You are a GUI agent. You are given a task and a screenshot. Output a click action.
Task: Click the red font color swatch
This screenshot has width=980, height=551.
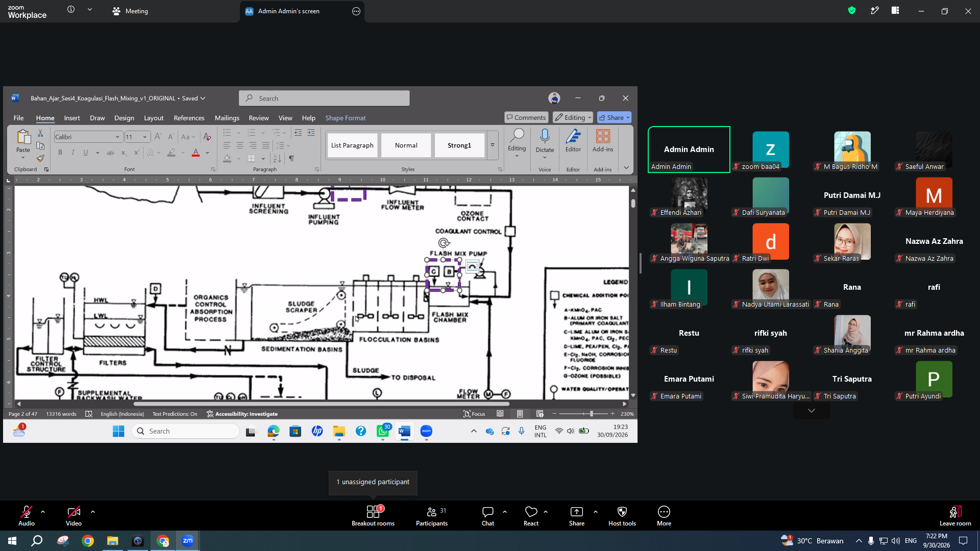[x=195, y=153]
